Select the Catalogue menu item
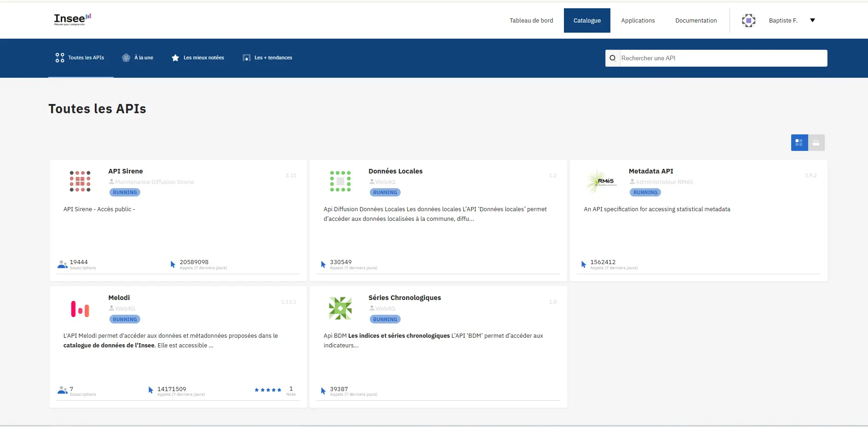 click(x=587, y=20)
